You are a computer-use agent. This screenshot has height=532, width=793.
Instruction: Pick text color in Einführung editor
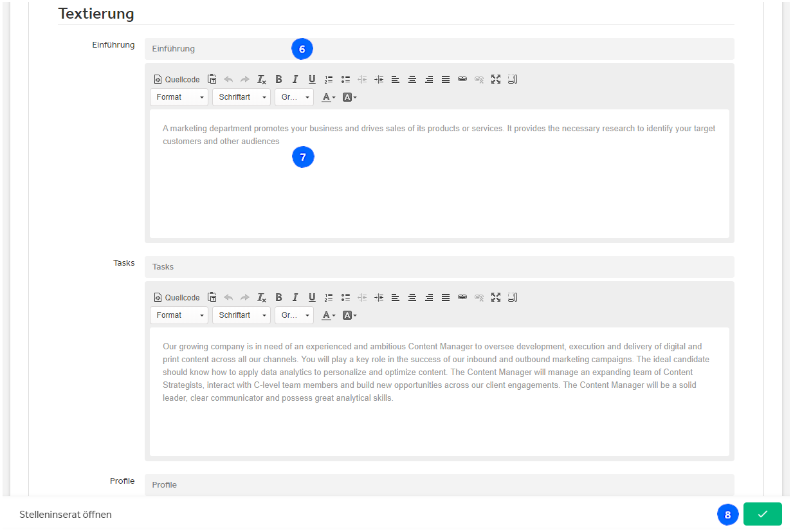(x=329, y=97)
